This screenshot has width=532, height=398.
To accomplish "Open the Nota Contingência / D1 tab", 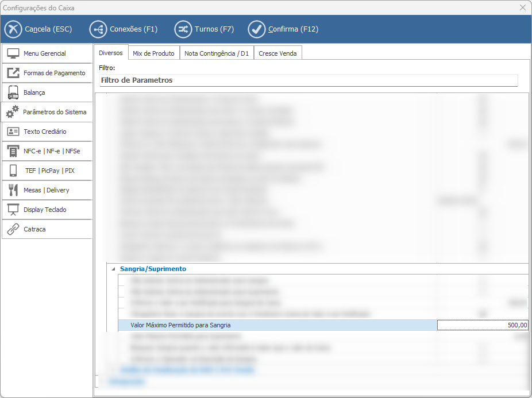I will 217,53.
